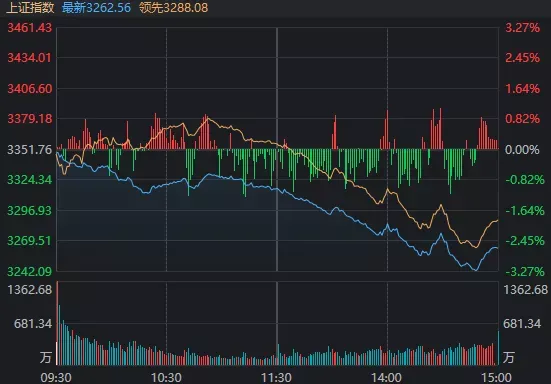551x384 pixels.
Task: Click the 15:00 time axis label
Action: [496, 378]
